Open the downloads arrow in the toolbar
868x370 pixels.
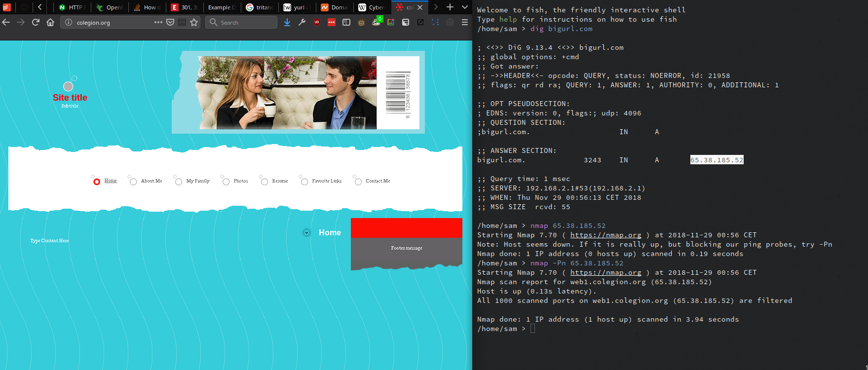(x=287, y=22)
